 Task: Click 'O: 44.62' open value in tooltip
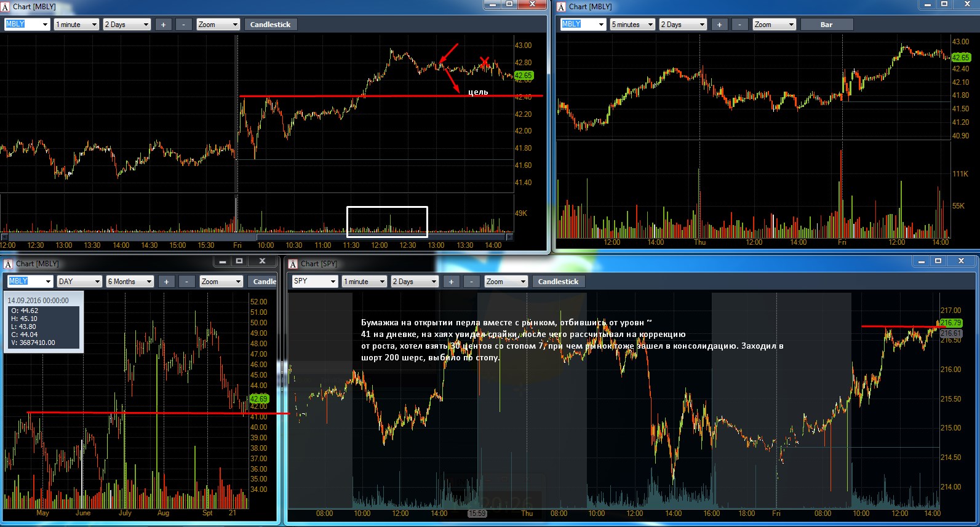click(x=25, y=311)
